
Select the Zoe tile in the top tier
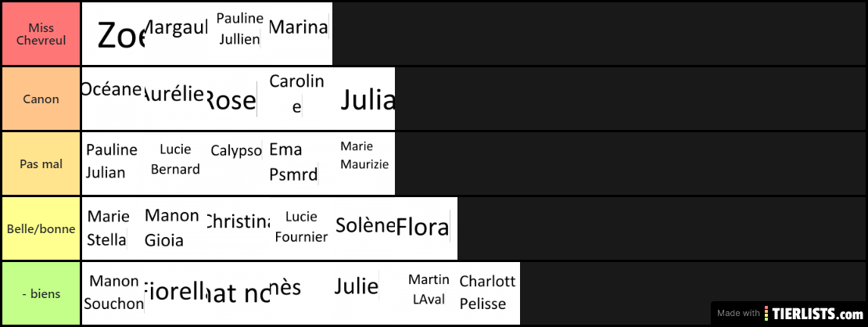113,34
